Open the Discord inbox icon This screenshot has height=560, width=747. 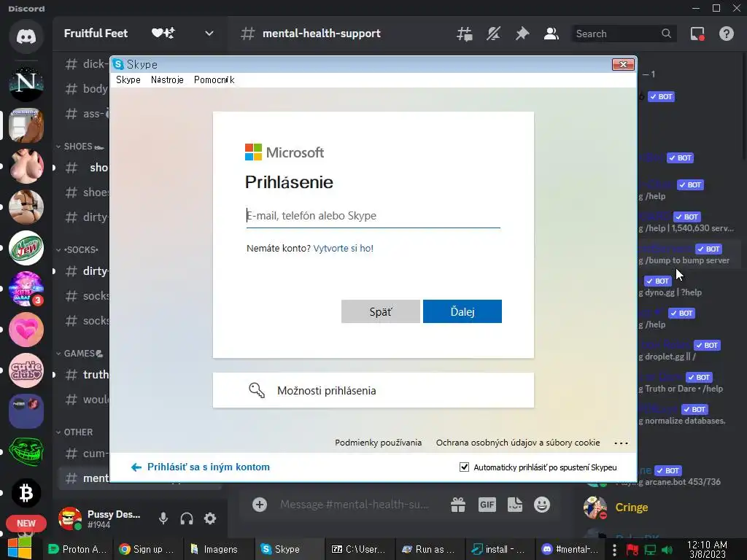click(697, 34)
